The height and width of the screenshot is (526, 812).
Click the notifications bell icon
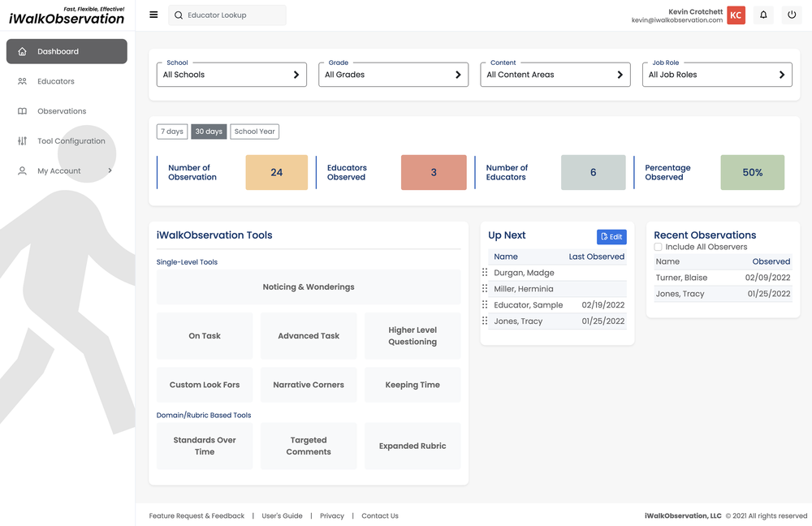[x=762, y=14]
